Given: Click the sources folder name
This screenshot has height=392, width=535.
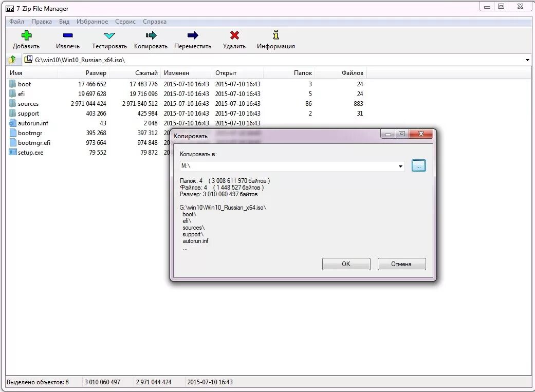Looking at the screenshot, I should (x=28, y=104).
